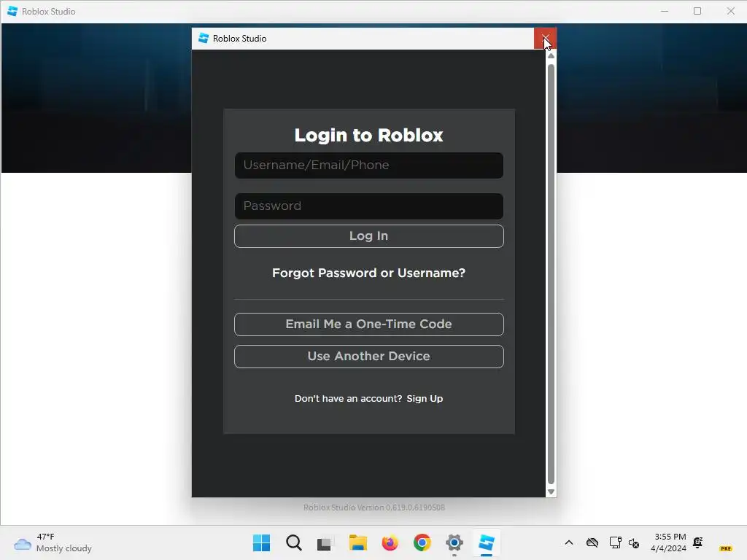Click scrollbar down arrow in login dialog

(551, 492)
